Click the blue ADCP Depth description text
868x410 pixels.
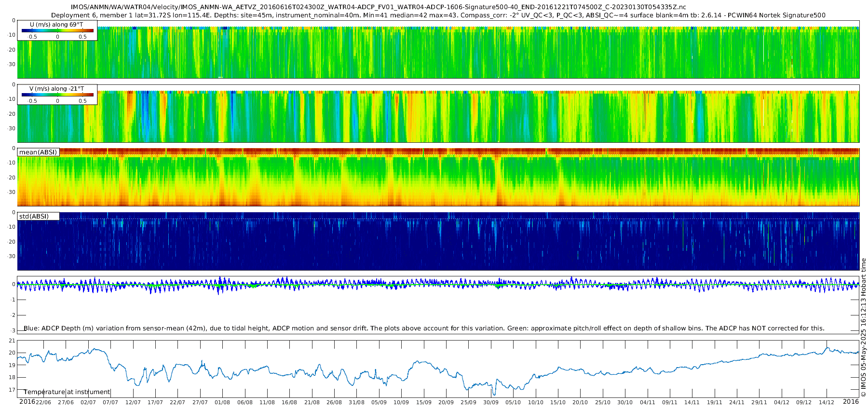(x=424, y=328)
